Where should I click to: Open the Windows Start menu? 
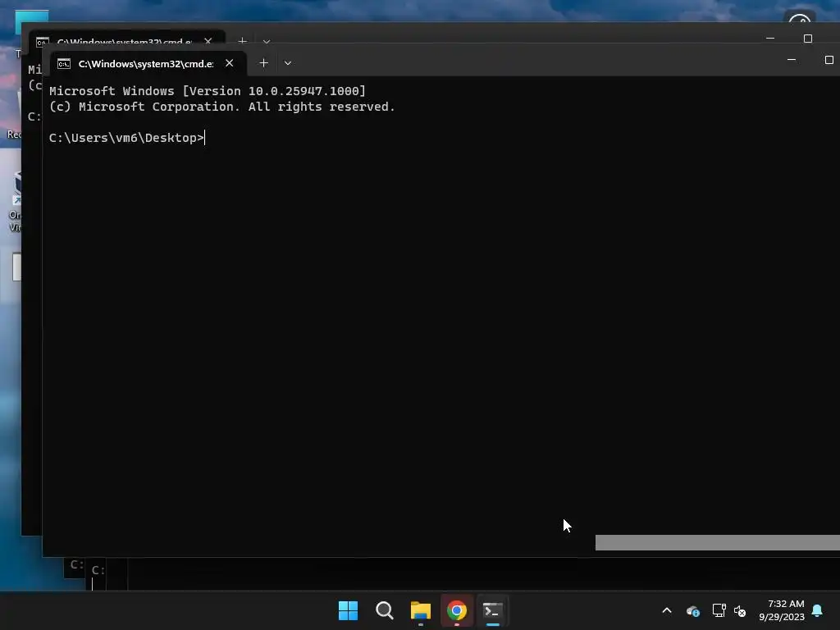coord(348,610)
